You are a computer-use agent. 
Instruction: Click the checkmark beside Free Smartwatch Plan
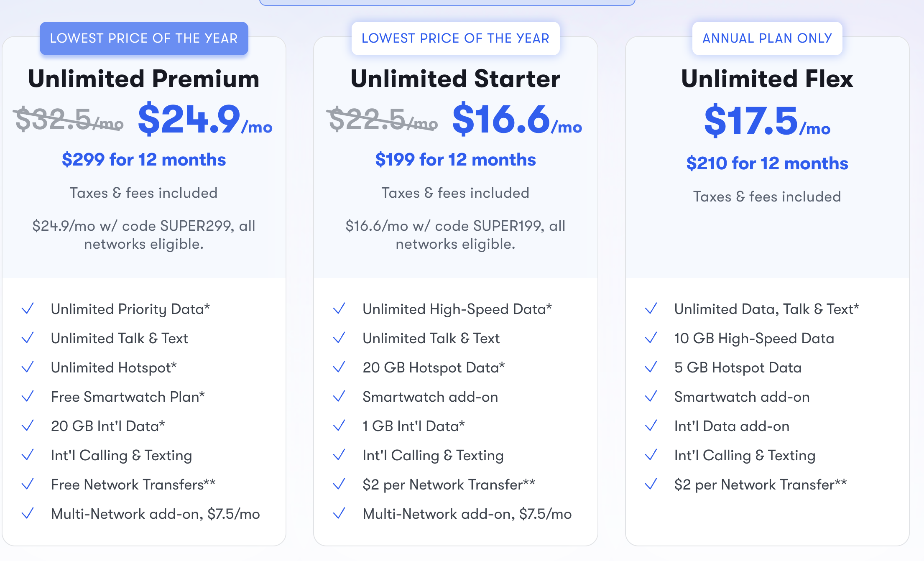pyautogui.click(x=28, y=397)
